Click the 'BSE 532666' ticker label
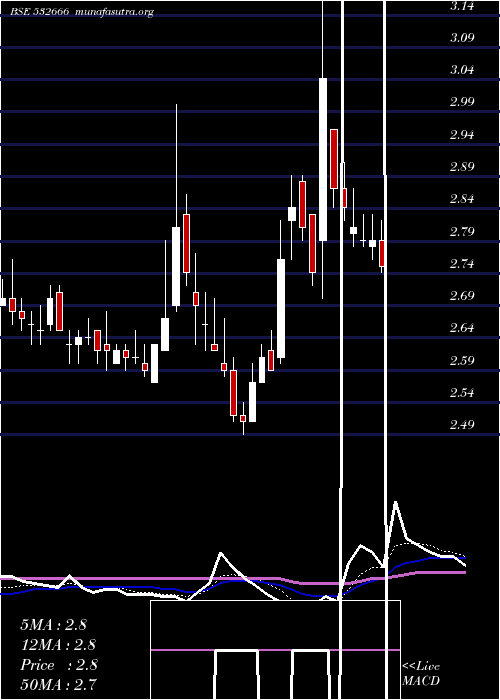 coord(40,12)
